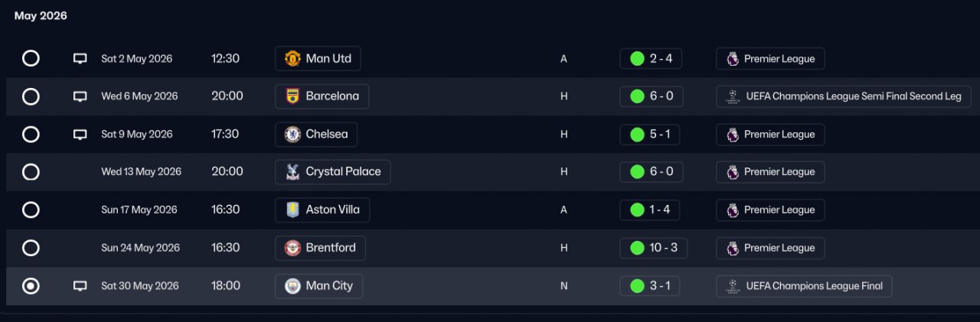
Task: Click the Man City club badge icon
Action: click(x=292, y=286)
